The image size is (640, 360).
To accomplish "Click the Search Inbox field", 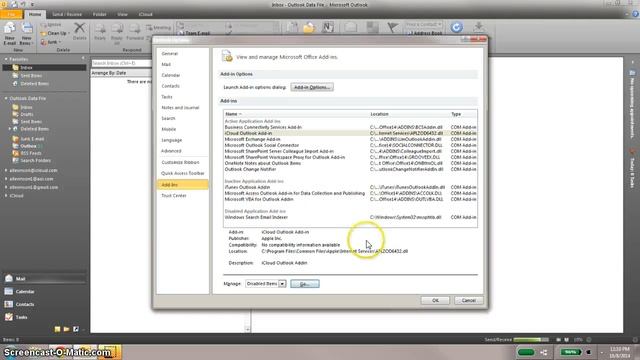I will (x=121, y=63).
